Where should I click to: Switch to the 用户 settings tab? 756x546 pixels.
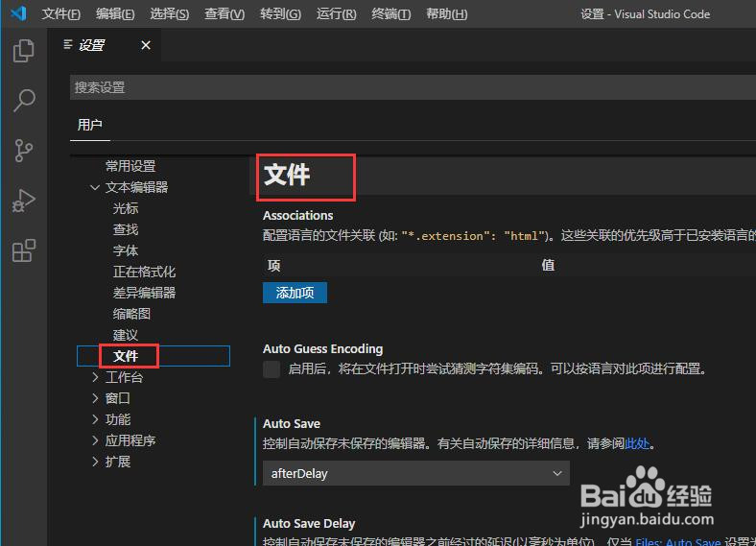click(89, 125)
